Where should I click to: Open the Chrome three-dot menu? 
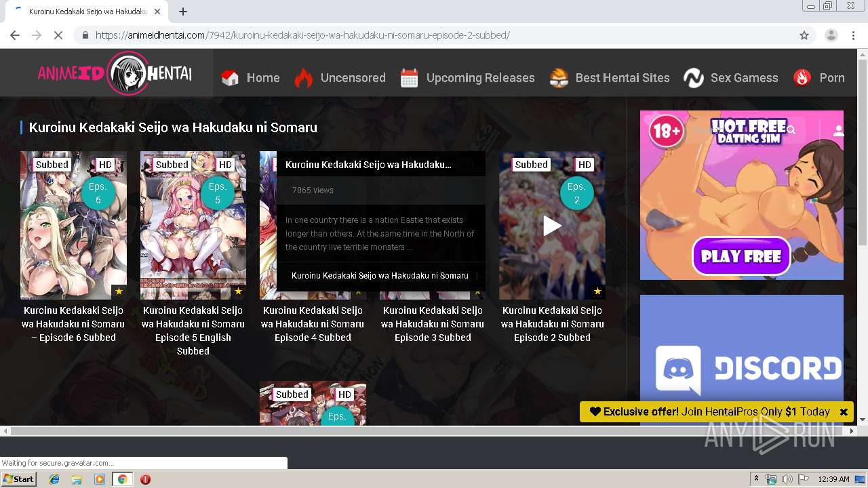click(853, 35)
